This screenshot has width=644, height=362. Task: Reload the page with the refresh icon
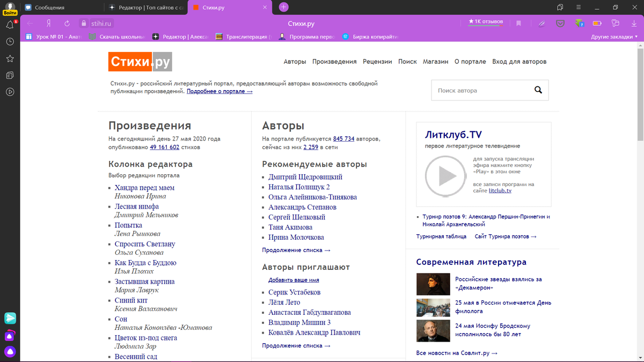[67, 23]
